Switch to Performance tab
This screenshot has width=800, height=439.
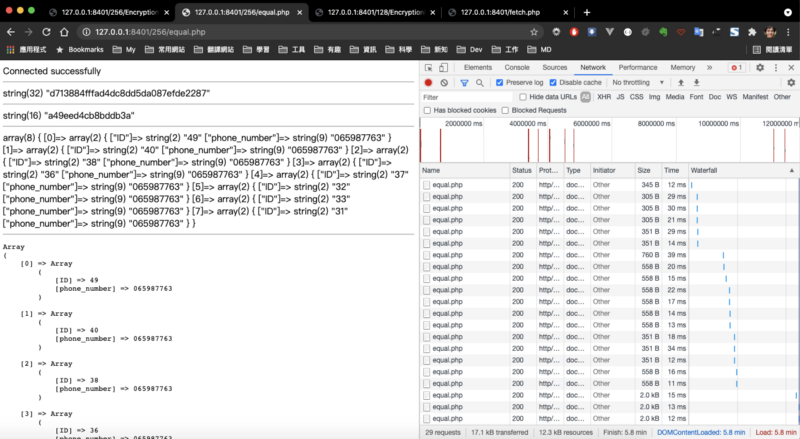(x=638, y=67)
